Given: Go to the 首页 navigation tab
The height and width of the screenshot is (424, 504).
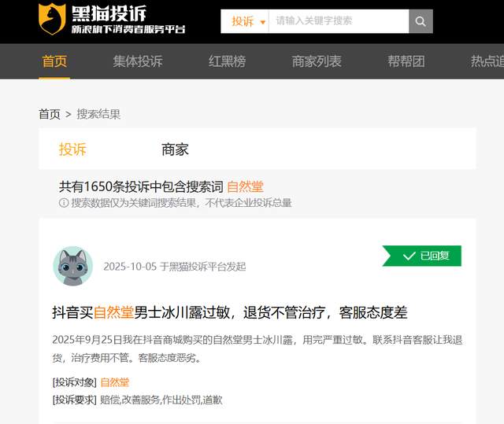Looking at the screenshot, I should [x=54, y=61].
